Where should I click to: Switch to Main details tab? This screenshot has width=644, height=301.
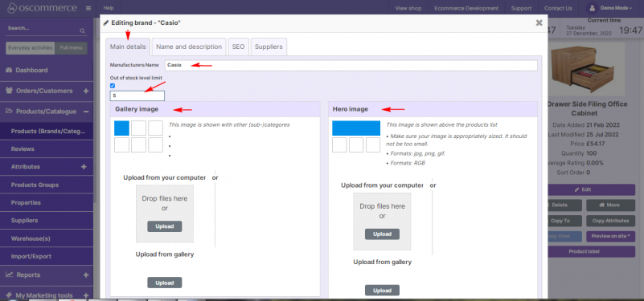pos(128,47)
